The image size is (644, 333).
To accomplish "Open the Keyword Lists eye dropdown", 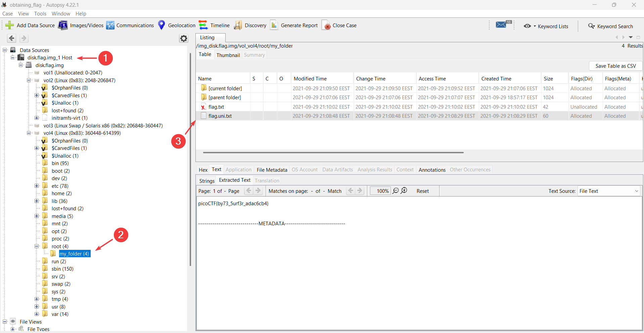I will [530, 26].
